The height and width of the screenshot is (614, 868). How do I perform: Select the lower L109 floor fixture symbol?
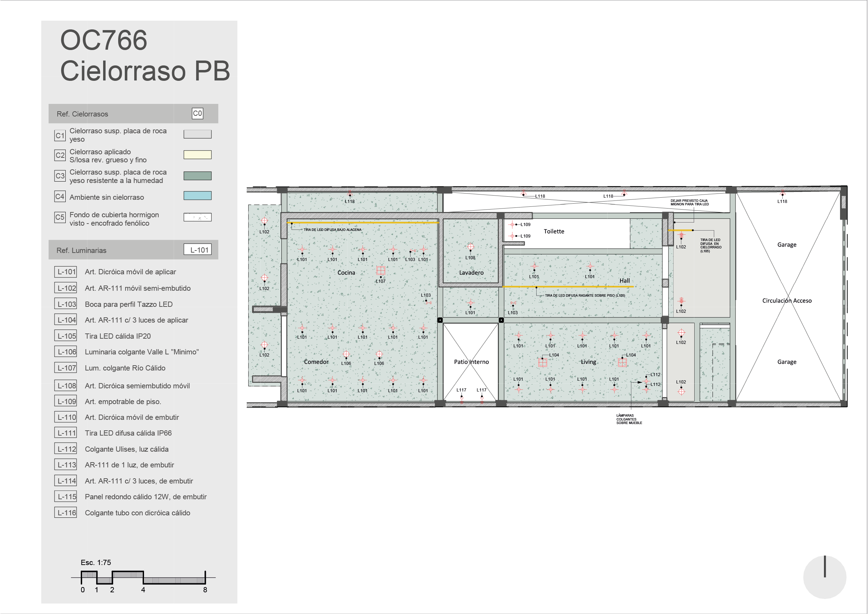(x=512, y=236)
